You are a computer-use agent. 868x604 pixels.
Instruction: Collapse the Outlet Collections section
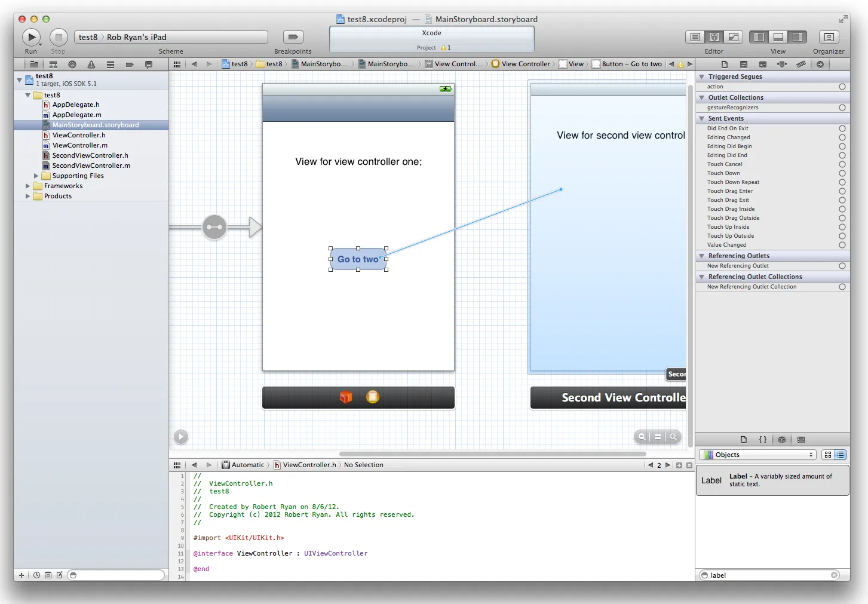tap(702, 97)
